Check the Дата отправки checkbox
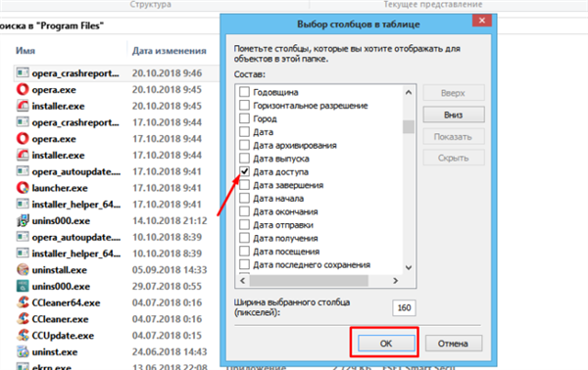This screenshot has width=588, height=370. point(244,225)
